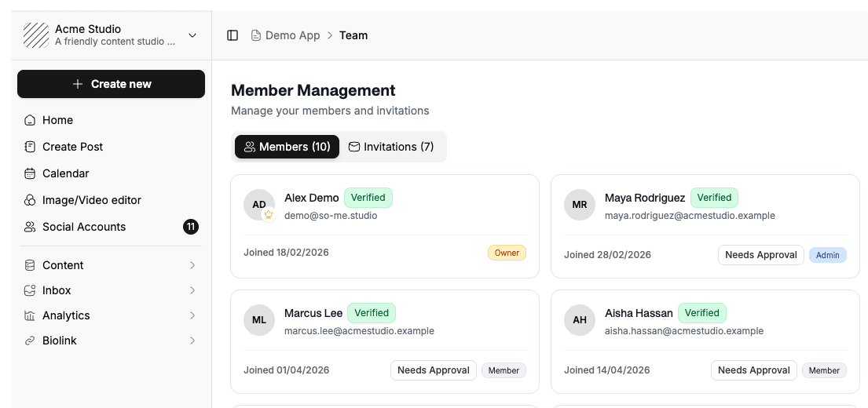Image resolution: width=868 pixels, height=408 pixels.
Task: Click the Team breadcrumb text
Action: click(353, 35)
